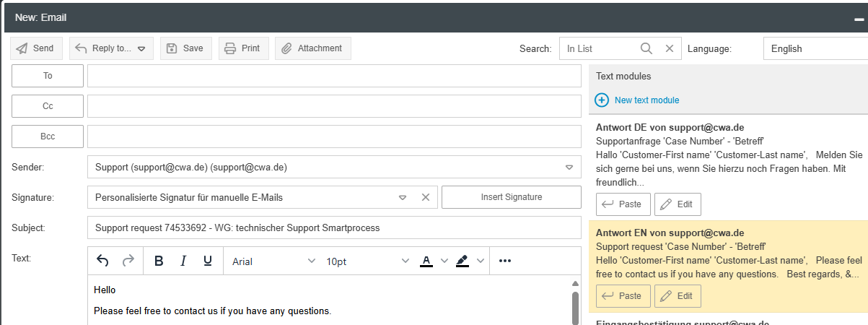
Task: Open more formatting options ellipsis
Action: pos(505,261)
